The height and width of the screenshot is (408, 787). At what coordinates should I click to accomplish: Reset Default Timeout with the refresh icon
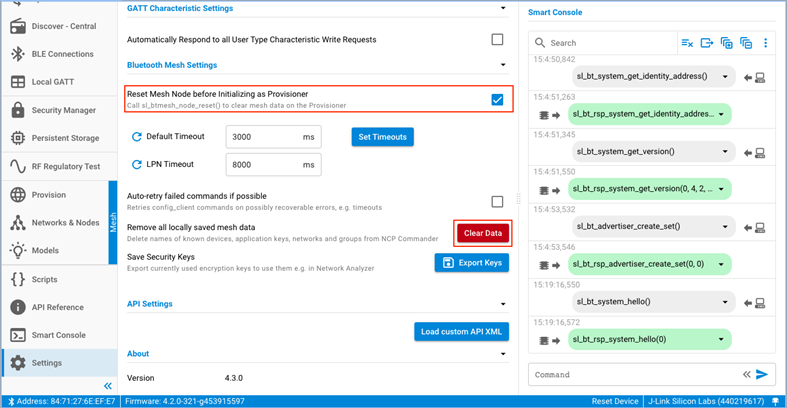(x=137, y=136)
